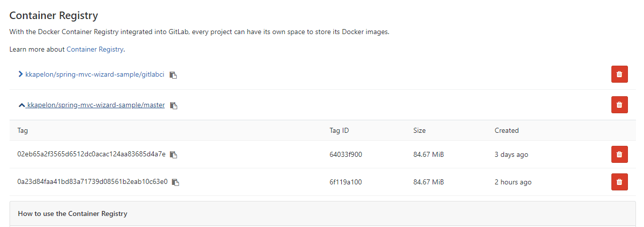Expand the gitlabci repository chevron
Screen dimensions: 644x227
21,74
